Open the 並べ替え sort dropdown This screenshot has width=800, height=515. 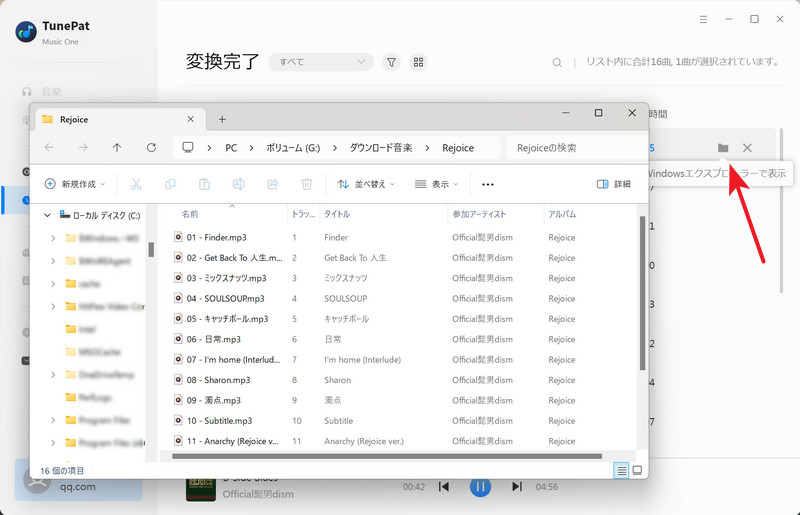[366, 184]
